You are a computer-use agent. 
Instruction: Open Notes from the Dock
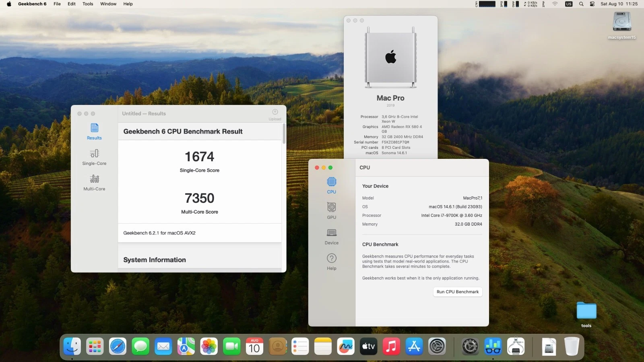[x=323, y=346]
